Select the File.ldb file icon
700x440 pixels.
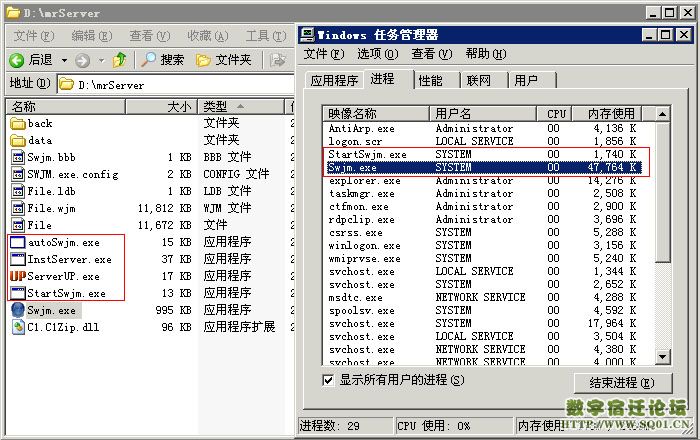click(x=18, y=191)
